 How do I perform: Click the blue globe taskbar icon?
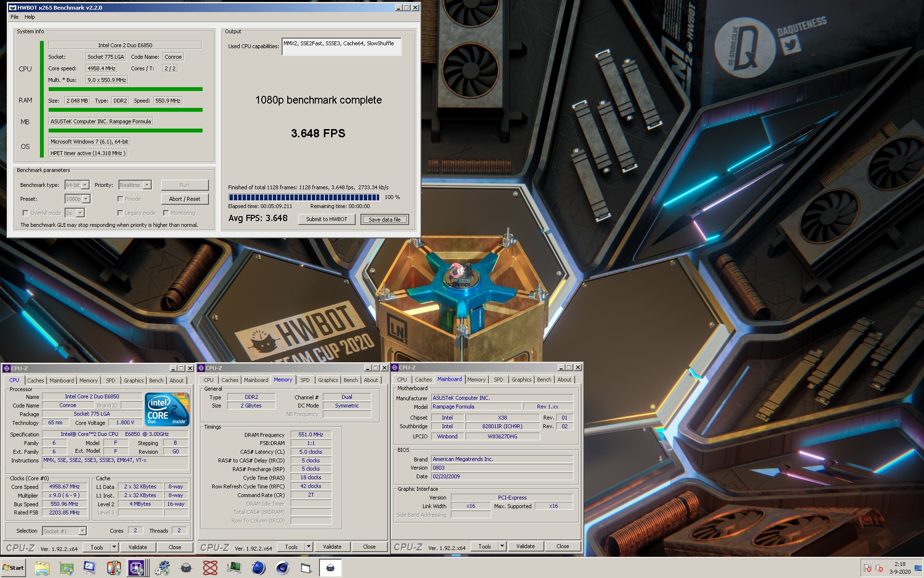[258, 568]
